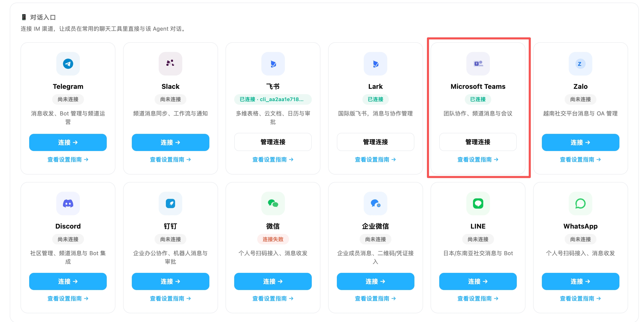Connect the LINE channel
The image size is (644, 322).
tap(478, 281)
